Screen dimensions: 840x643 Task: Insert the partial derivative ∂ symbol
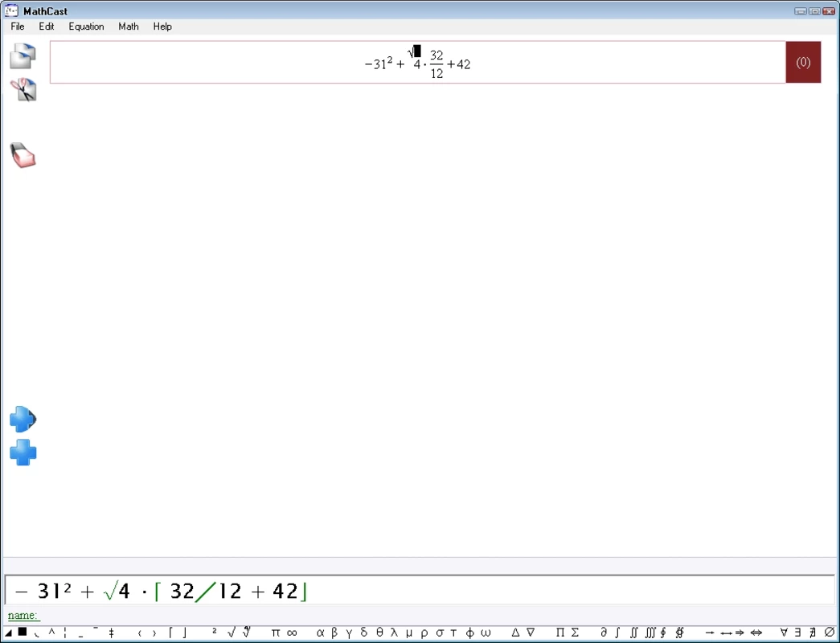603,633
